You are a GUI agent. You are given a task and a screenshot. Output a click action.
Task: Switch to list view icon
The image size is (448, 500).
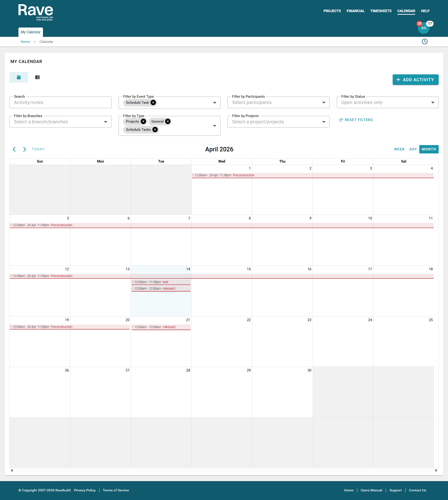click(x=37, y=77)
